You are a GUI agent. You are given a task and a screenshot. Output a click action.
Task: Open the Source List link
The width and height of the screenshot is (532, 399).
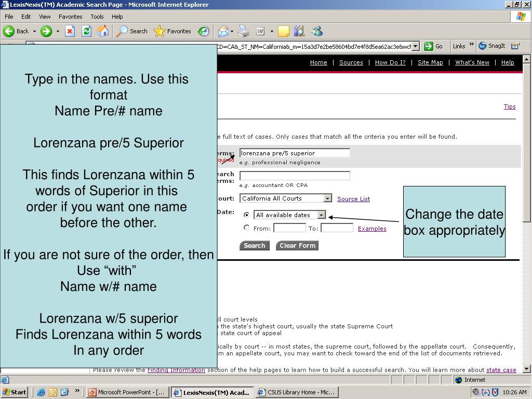[x=353, y=199]
